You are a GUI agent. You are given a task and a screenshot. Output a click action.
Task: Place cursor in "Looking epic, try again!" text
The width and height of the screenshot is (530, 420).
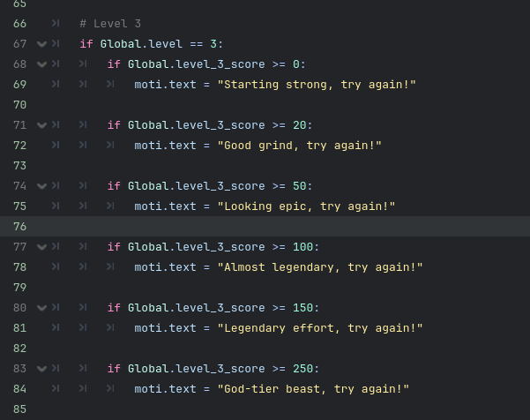pyautogui.click(x=306, y=206)
